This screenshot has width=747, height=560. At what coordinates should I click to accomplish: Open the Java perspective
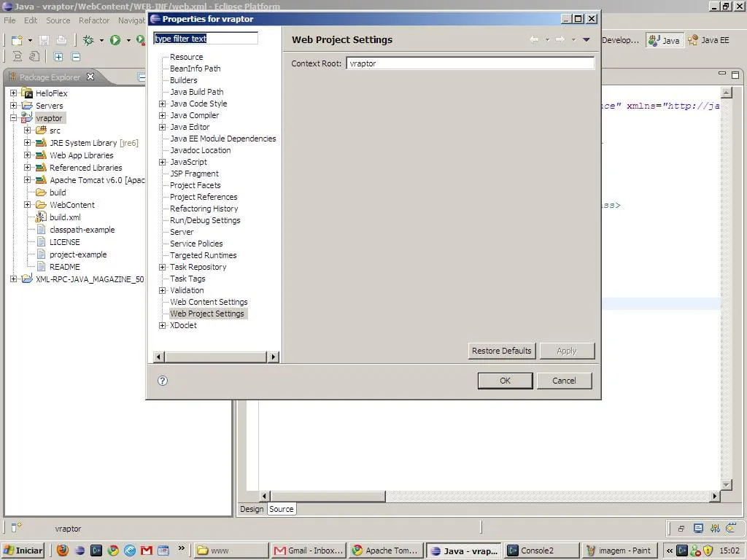[x=665, y=41]
